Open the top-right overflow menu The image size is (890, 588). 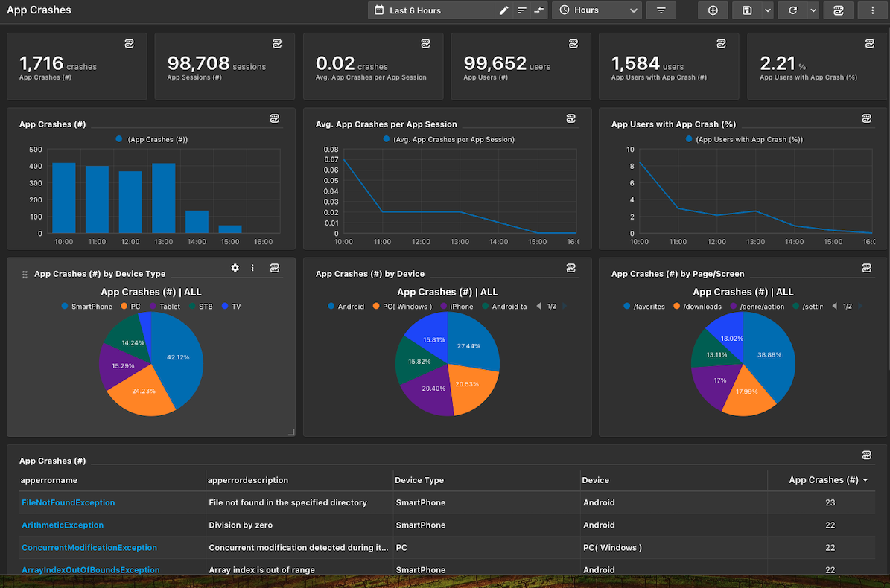(x=871, y=10)
